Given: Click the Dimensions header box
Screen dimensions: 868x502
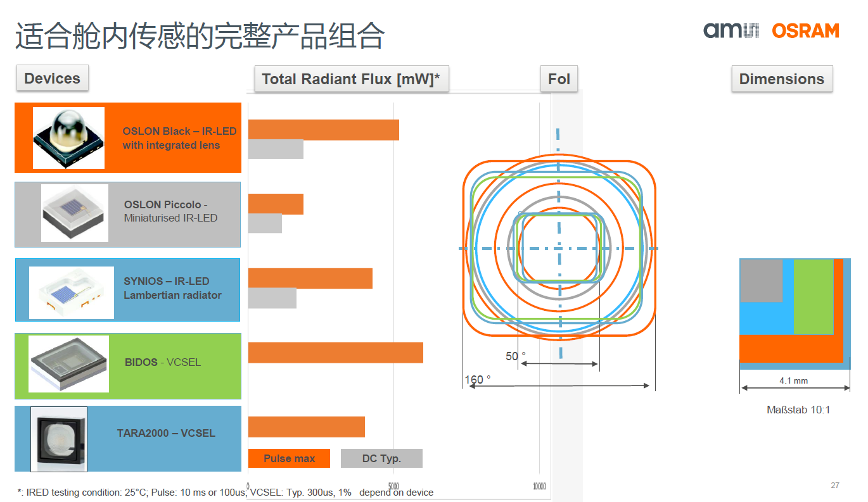Looking at the screenshot, I should (x=782, y=79).
